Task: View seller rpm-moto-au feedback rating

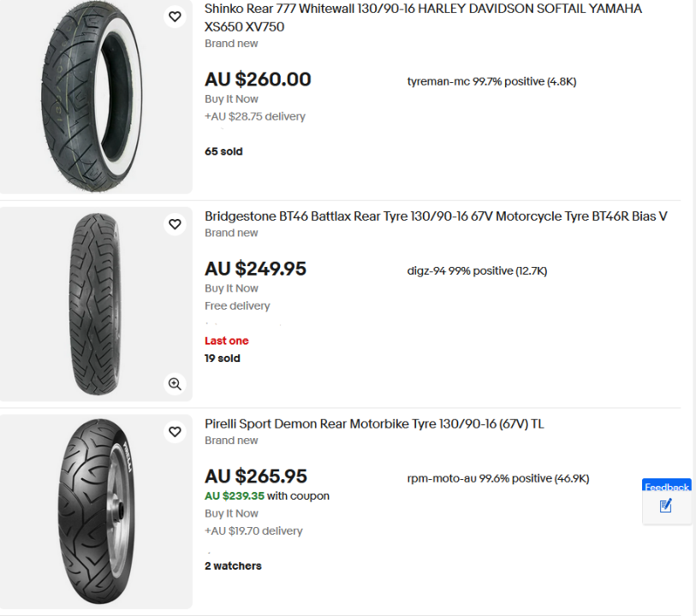Action: (497, 479)
